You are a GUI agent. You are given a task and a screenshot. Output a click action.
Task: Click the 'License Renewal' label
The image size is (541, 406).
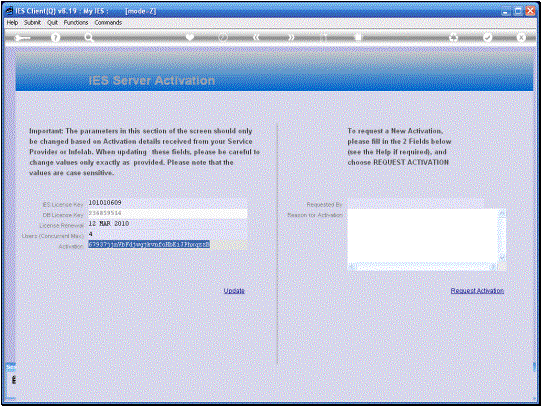[x=62, y=226]
